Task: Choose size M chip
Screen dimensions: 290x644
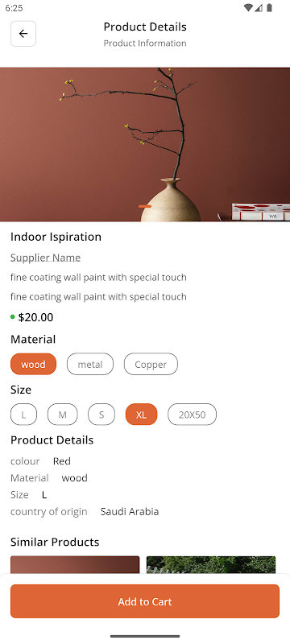Action: click(63, 415)
